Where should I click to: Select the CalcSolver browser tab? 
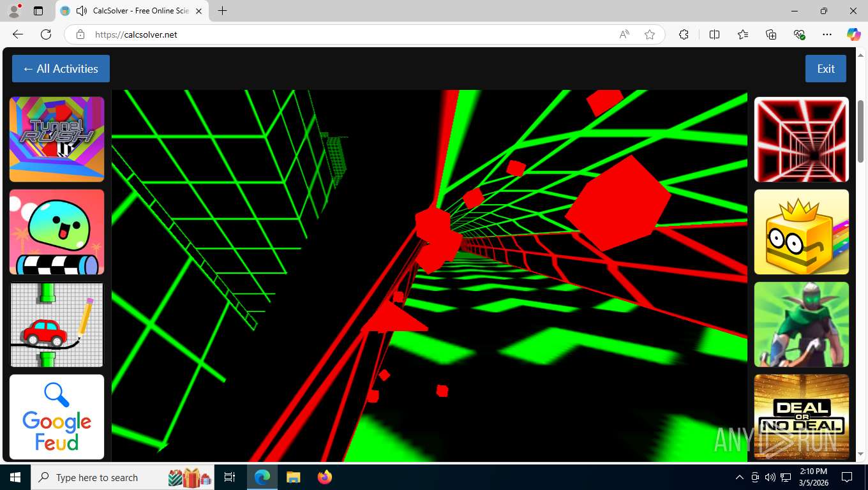[132, 11]
